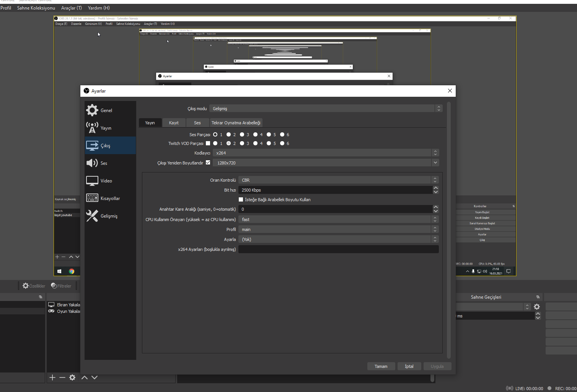Select Ses Parçası track 1

(215, 135)
